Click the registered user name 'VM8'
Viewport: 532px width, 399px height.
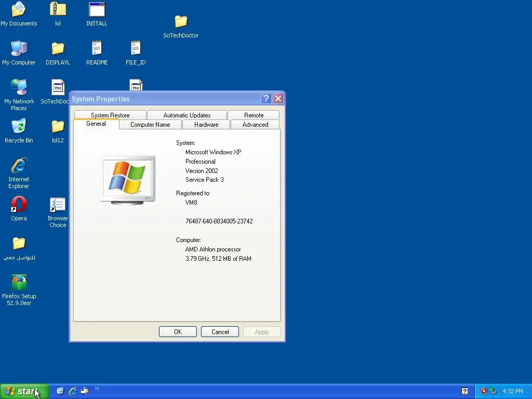(191, 203)
